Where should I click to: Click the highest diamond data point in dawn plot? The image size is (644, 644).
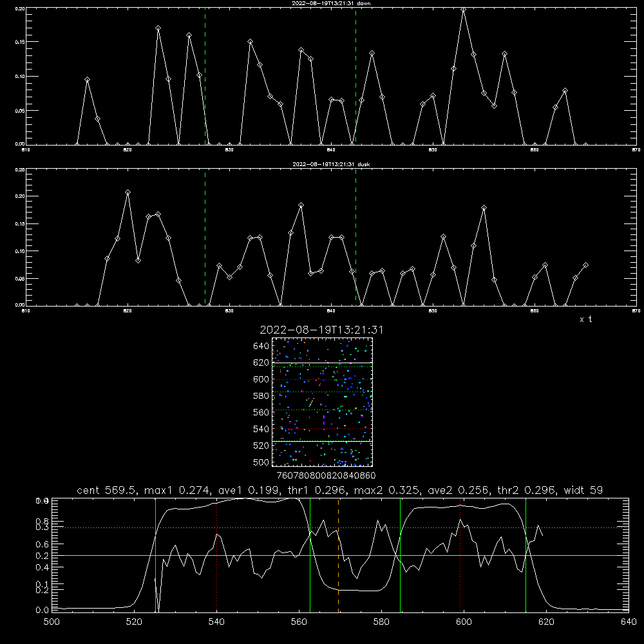pyautogui.click(x=463, y=10)
